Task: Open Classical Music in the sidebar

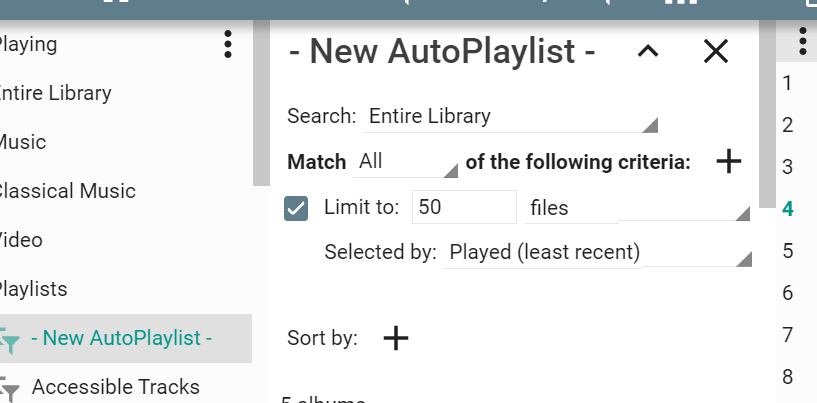Action: coord(68,191)
